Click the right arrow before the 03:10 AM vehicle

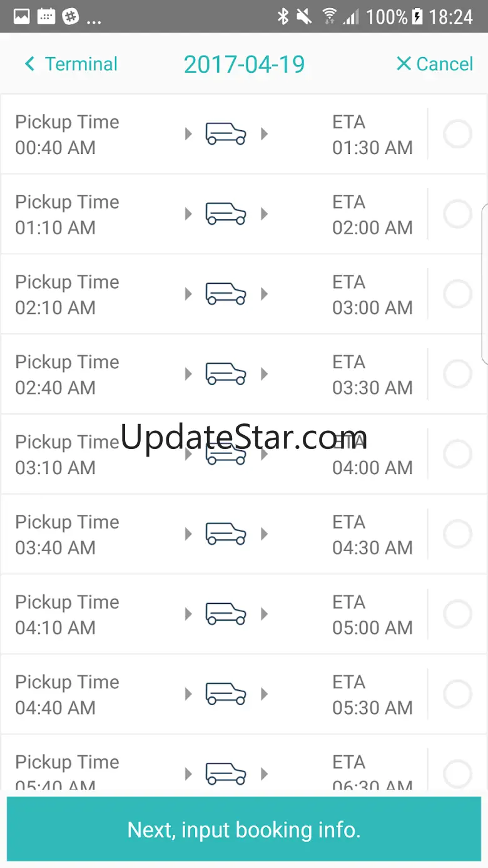188,454
